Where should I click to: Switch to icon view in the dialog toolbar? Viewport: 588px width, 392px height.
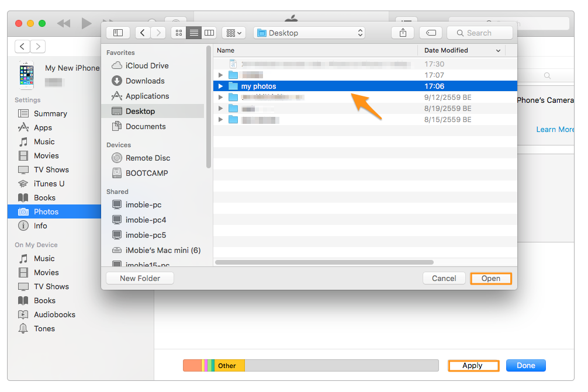click(x=178, y=32)
